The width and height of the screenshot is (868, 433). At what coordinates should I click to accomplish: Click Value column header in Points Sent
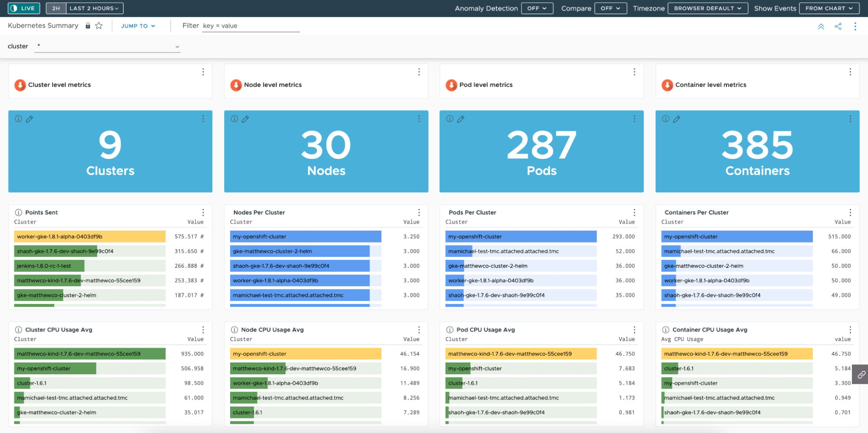tap(195, 222)
